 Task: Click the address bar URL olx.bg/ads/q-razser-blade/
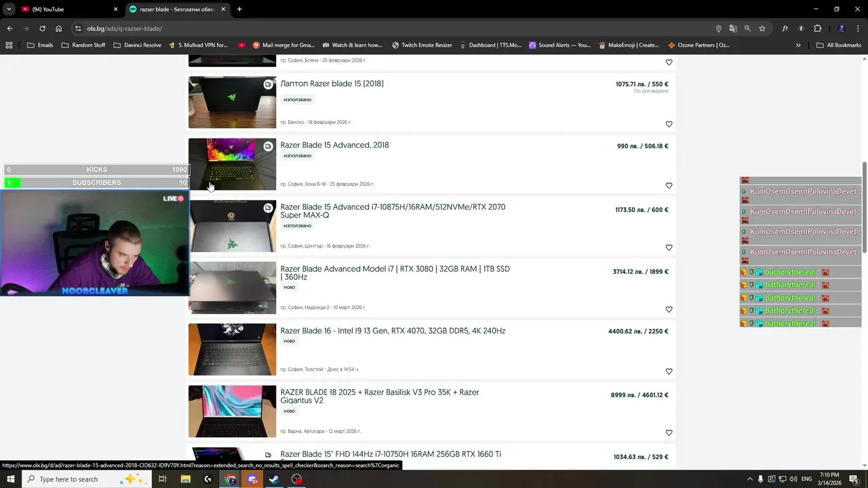click(x=125, y=28)
